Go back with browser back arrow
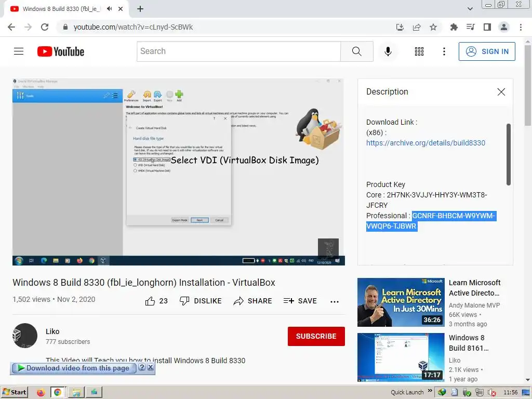Viewport: 532px width, 399px height. [x=11, y=27]
